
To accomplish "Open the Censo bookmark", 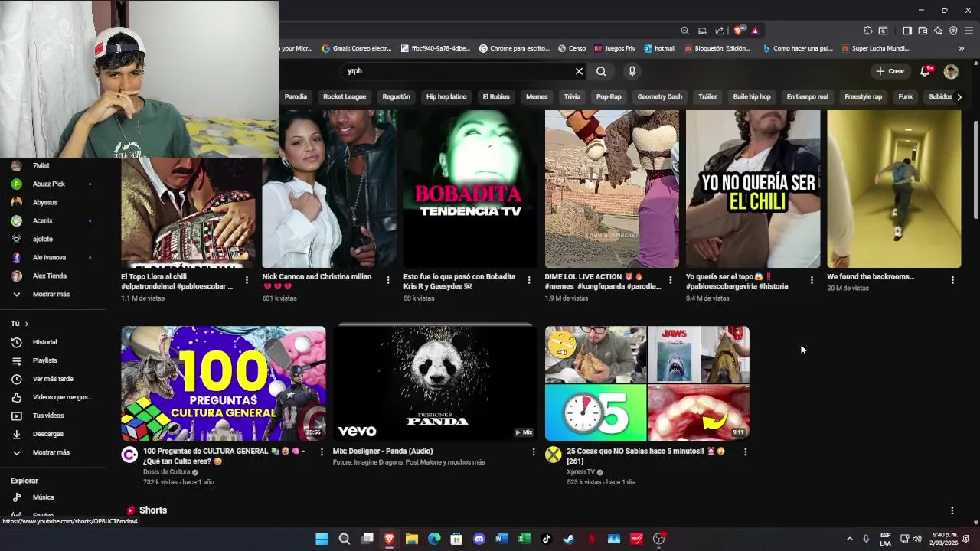I will 572,48.
